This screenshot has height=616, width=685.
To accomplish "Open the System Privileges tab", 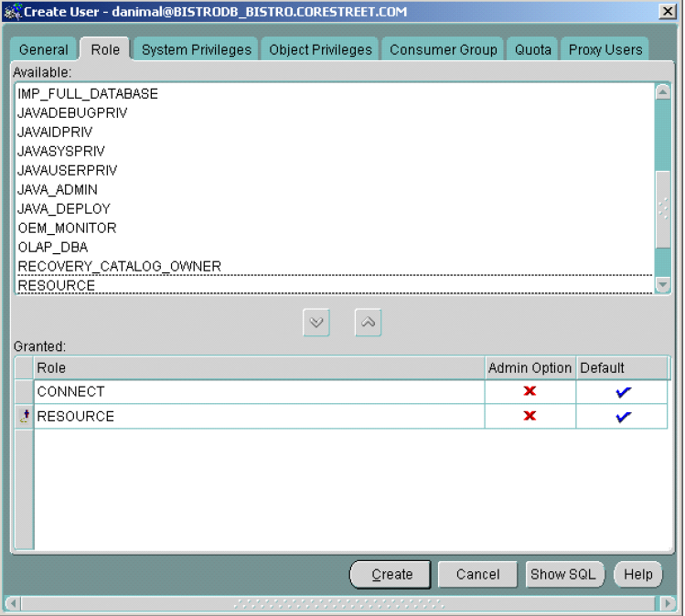I will [x=196, y=49].
